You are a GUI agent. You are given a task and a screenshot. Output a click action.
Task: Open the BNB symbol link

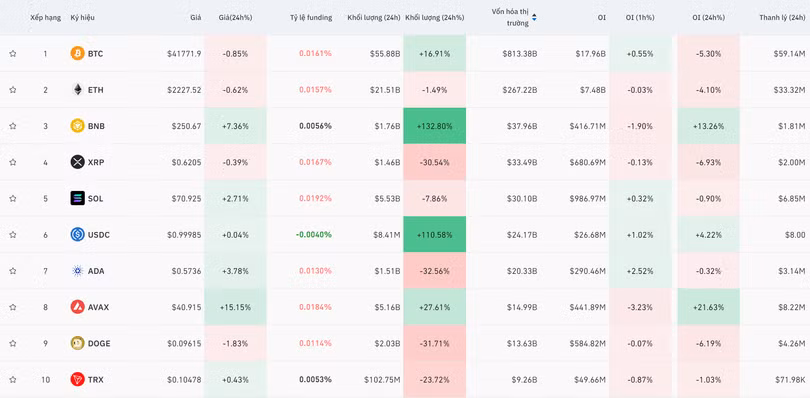coord(96,126)
